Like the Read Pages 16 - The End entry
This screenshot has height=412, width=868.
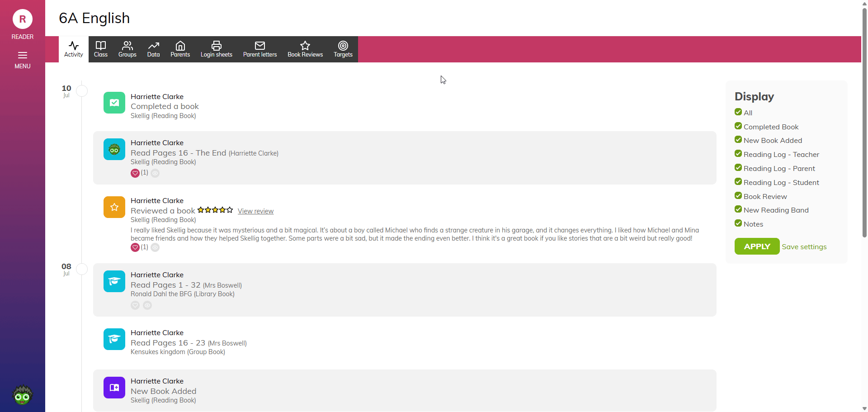135,173
